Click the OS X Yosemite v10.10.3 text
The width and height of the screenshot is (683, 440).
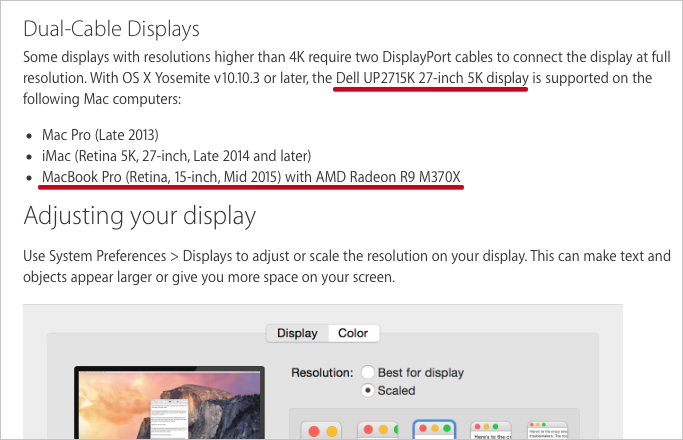pos(191,78)
